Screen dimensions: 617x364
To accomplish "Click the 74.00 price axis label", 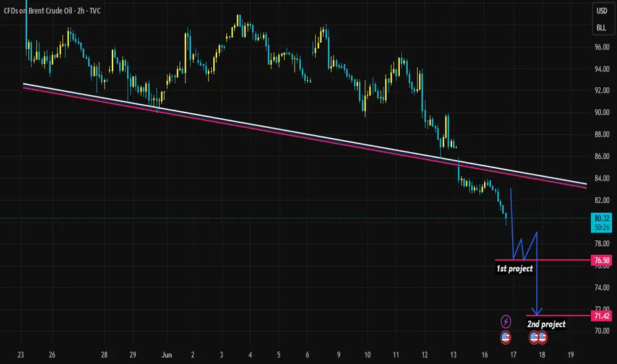I will (x=602, y=288).
